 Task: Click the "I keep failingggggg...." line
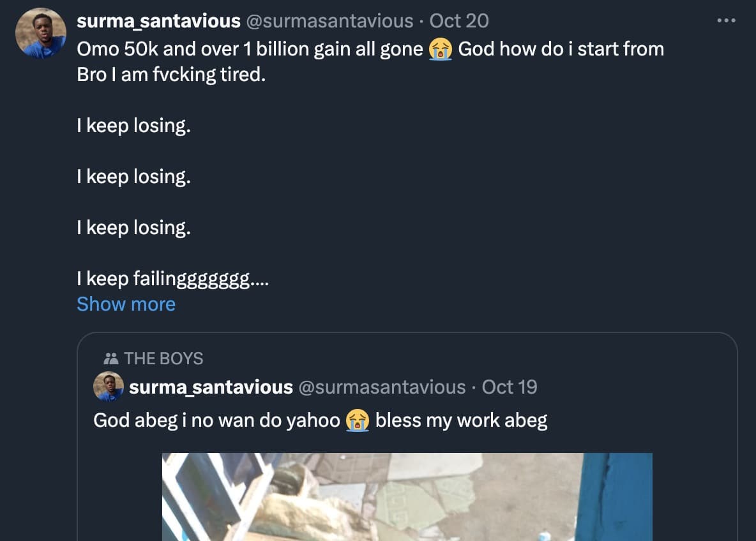[172, 279]
